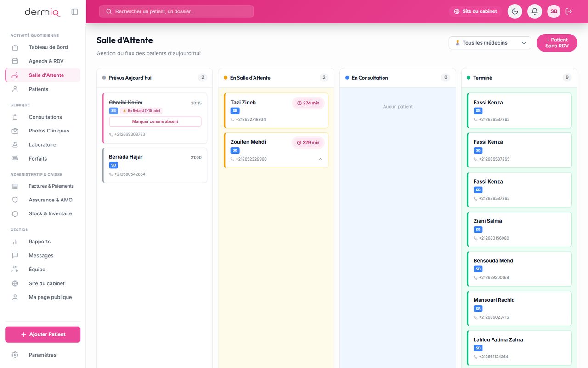
Task: Click the SB badge on Mansouri Rachid's card
Action: click(x=478, y=309)
